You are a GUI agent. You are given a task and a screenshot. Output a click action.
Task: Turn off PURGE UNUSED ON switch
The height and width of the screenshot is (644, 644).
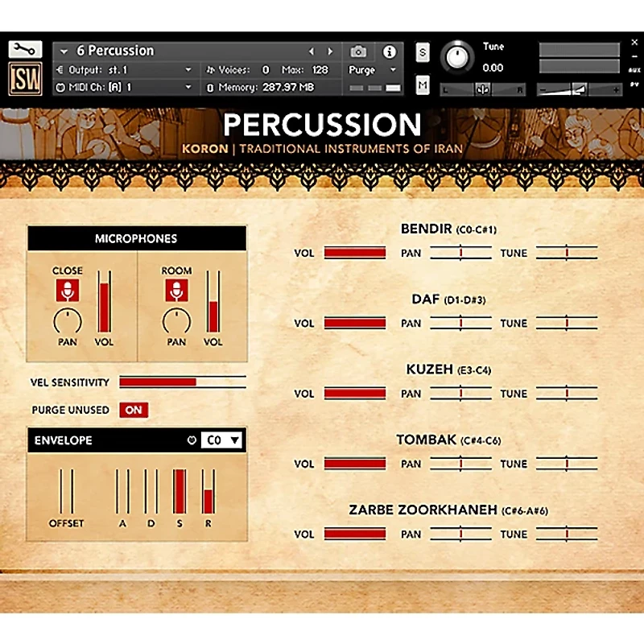(134, 410)
